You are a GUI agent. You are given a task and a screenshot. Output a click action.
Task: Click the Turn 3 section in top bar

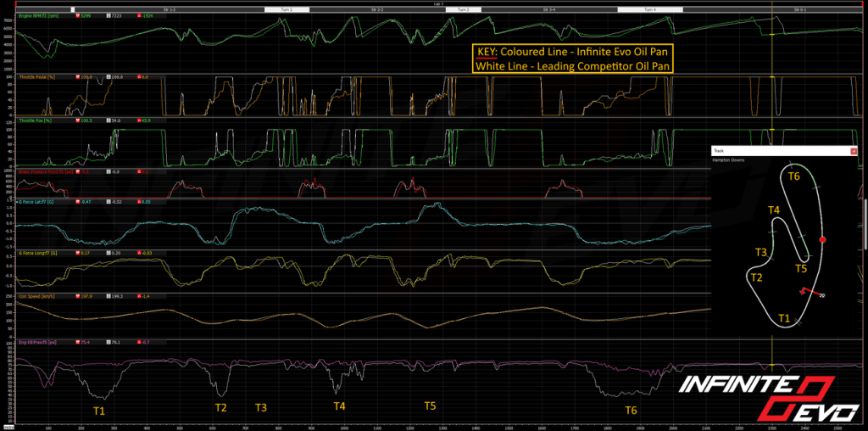(x=463, y=8)
